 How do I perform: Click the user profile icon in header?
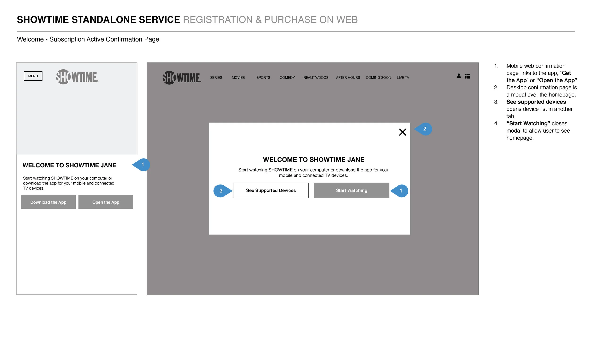459,76
